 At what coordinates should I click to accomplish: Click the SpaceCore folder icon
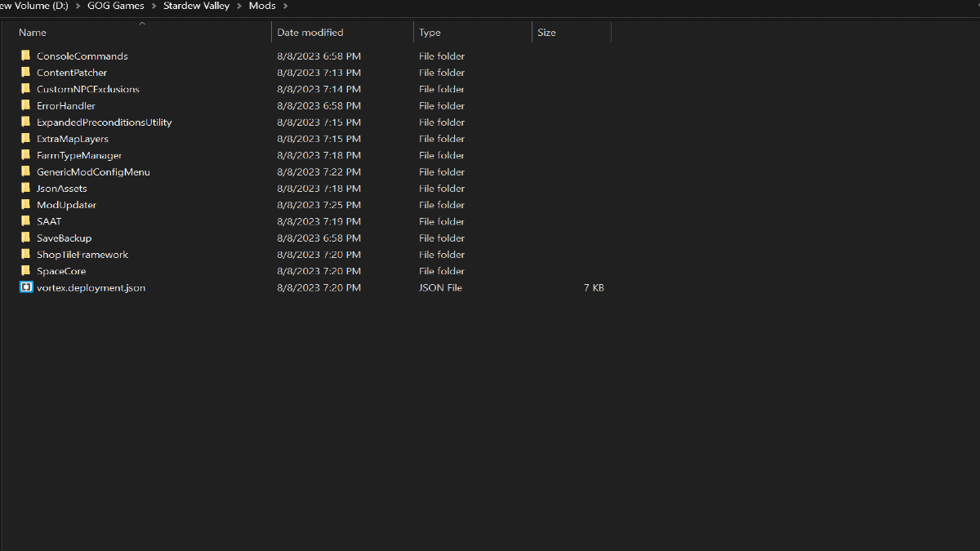tap(26, 271)
